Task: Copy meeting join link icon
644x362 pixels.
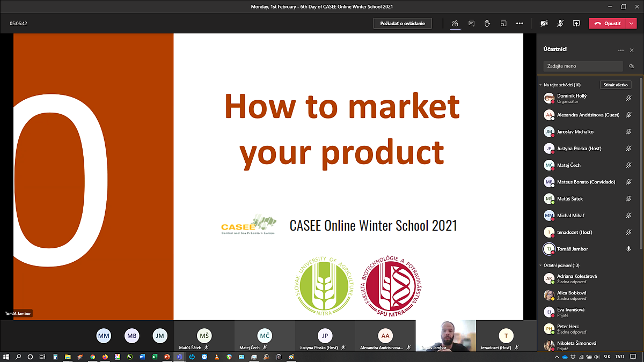Action: (632, 67)
